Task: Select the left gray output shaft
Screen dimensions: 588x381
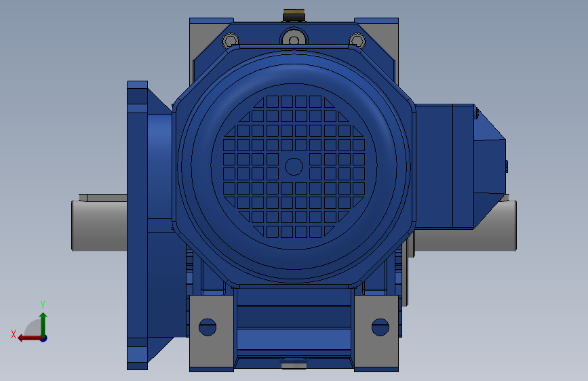Action: (x=100, y=225)
